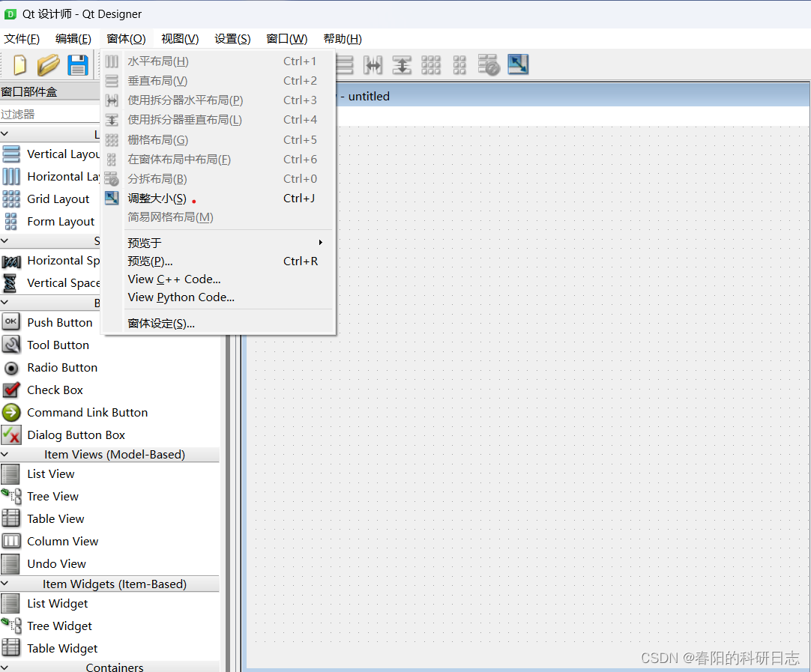
Task: Select the Dialog Button Box icon
Action: pos(11,435)
